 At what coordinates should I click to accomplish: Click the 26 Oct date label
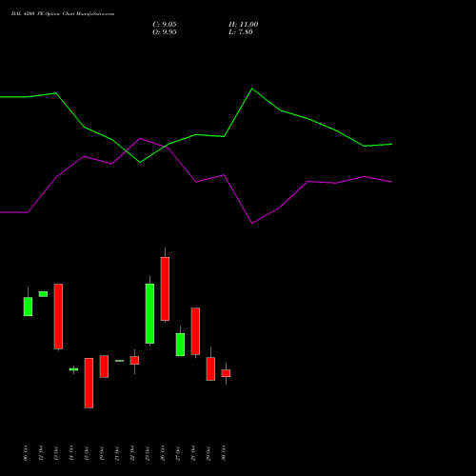[x=163, y=453]
